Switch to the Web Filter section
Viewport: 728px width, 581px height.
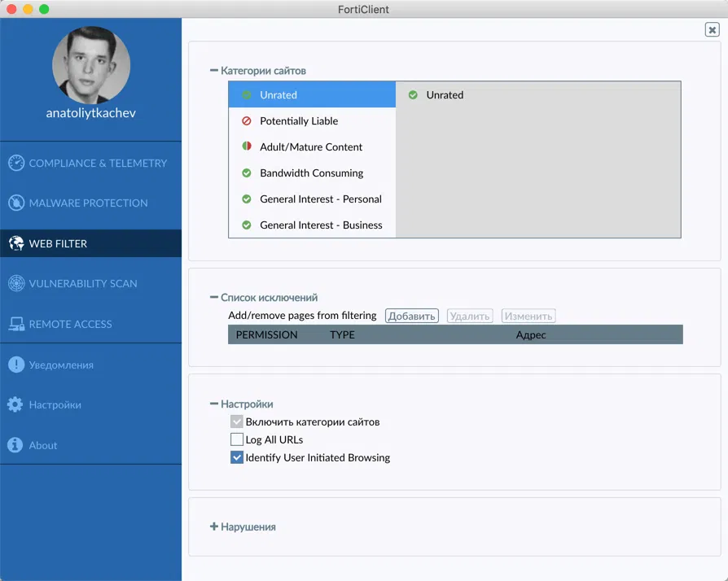point(90,243)
